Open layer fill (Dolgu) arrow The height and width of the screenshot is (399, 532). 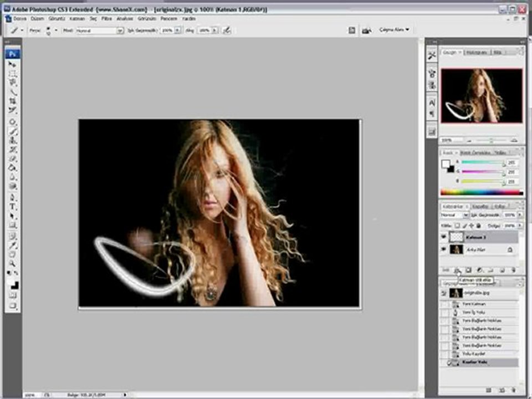(x=519, y=226)
